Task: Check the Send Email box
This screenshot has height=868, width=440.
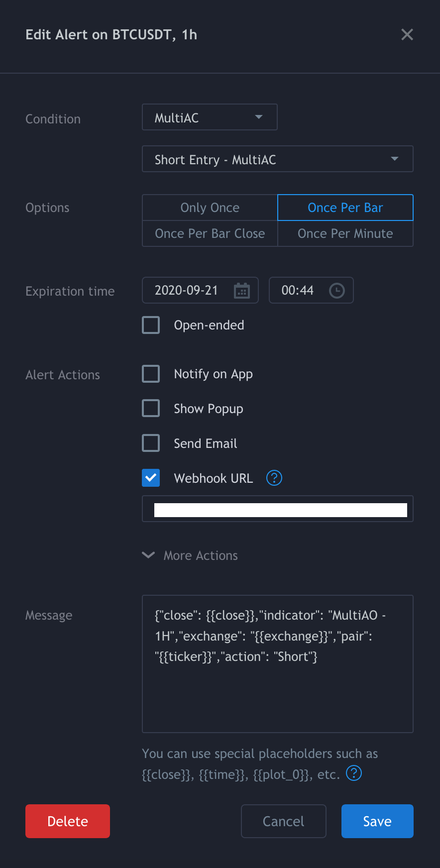Action: (151, 443)
